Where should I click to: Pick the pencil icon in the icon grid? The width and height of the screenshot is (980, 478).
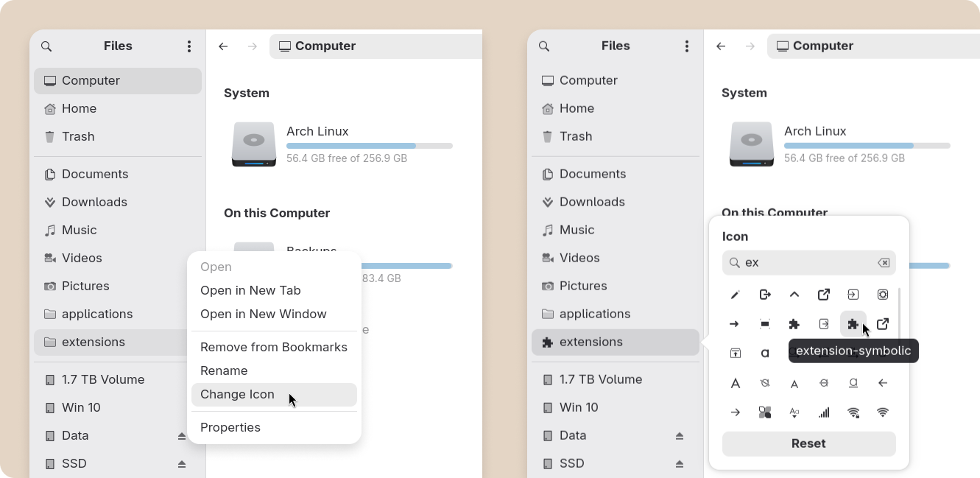point(735,295)
